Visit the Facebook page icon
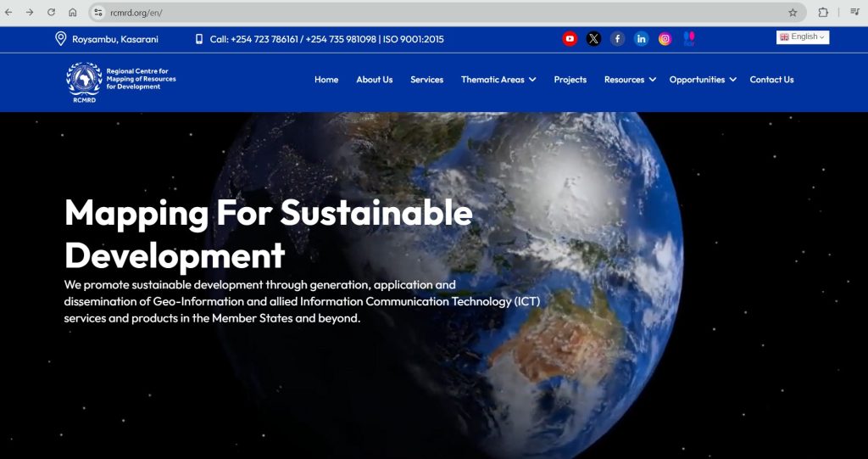868x459 pixels. [617, 38]
